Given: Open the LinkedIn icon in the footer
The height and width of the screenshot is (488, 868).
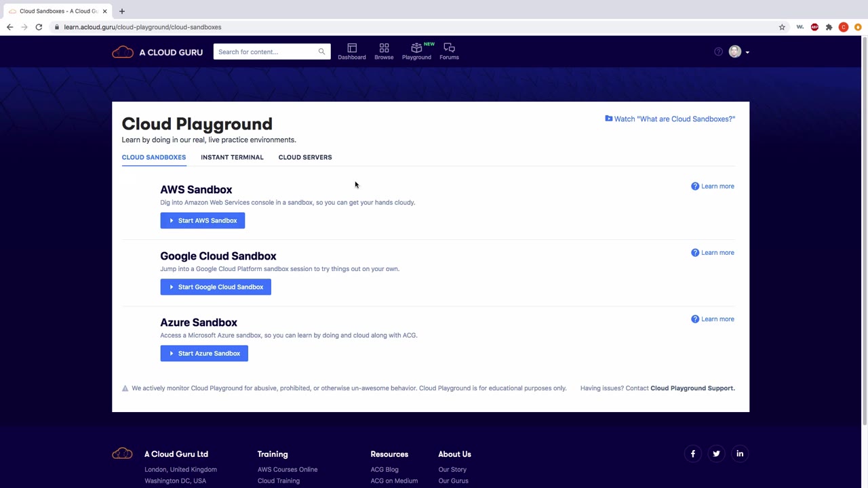Looking at the screenshot, I should pos(740,454).
